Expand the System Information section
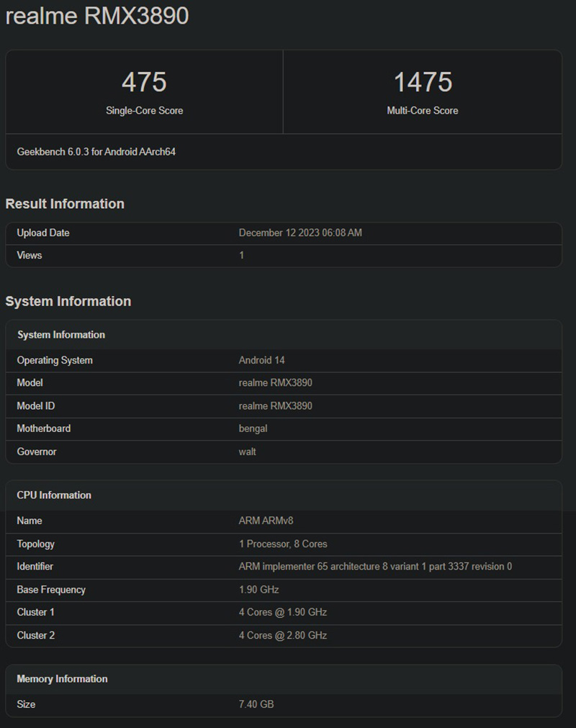The height and width of the screenshot is (728, 576). (x=68, y=301)
